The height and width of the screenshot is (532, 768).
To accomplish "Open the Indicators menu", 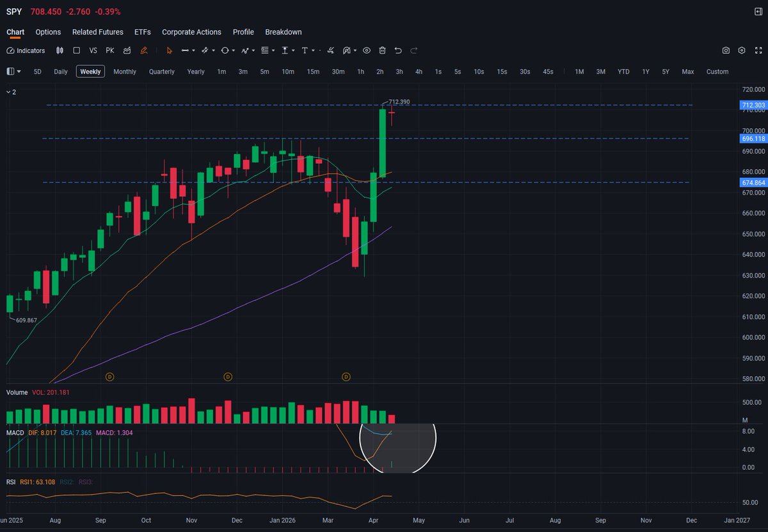I will (26, 51).
